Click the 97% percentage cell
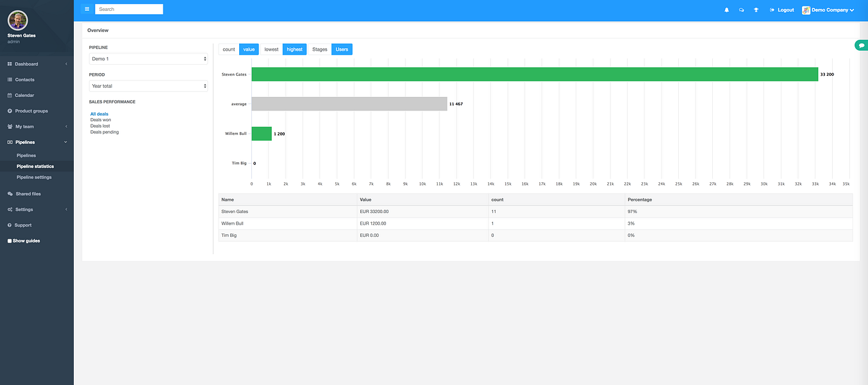 (739, 211)
